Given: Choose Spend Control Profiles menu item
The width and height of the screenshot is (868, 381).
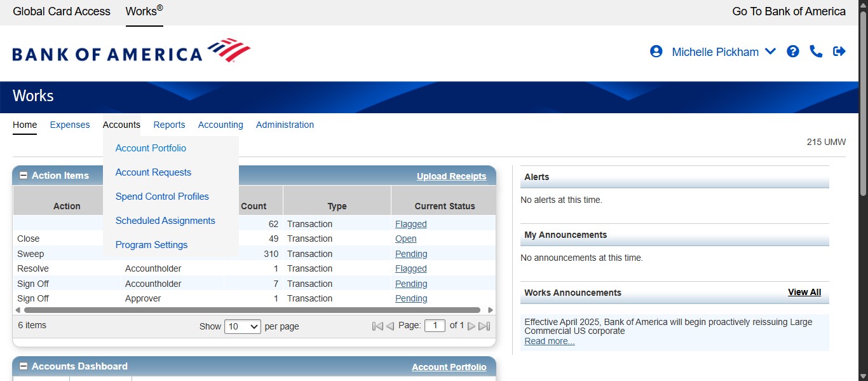Looking at the screenshot, I should [x=162, y=197].
